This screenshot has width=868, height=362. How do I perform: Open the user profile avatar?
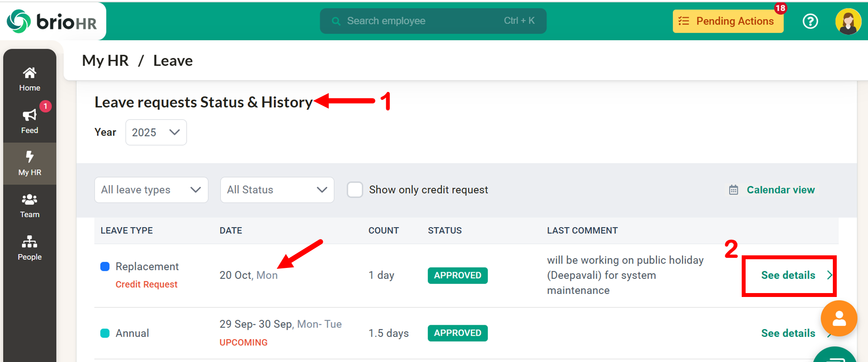click(848, 21)
